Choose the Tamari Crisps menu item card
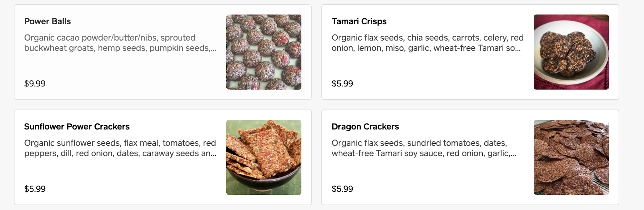The image size is (644, 210). tap(470, 52)
